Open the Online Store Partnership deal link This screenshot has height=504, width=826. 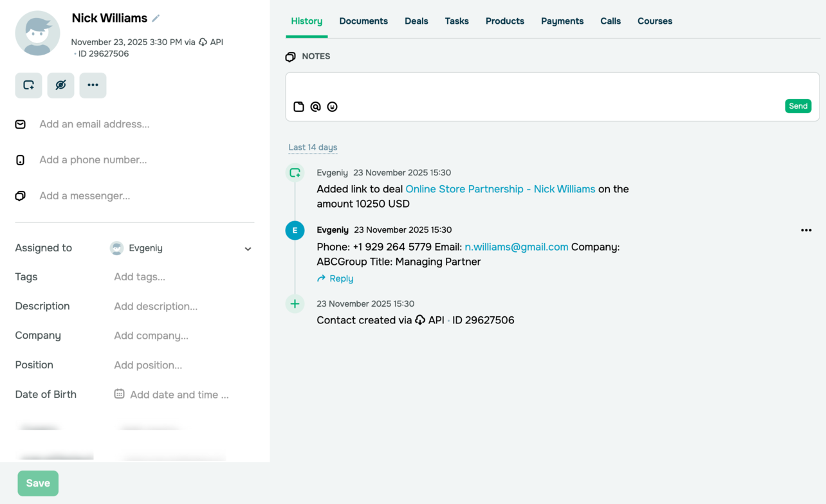coord(500,189)
